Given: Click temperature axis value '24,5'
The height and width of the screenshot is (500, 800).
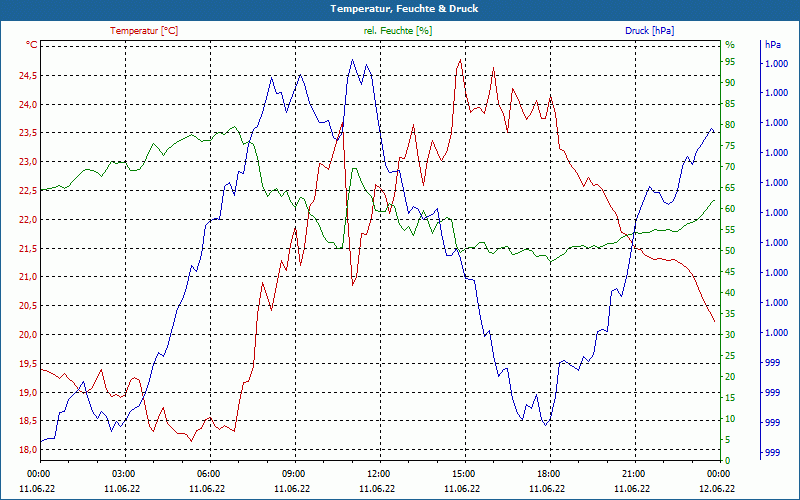Looking at the screenshot, I should (28, 76).
